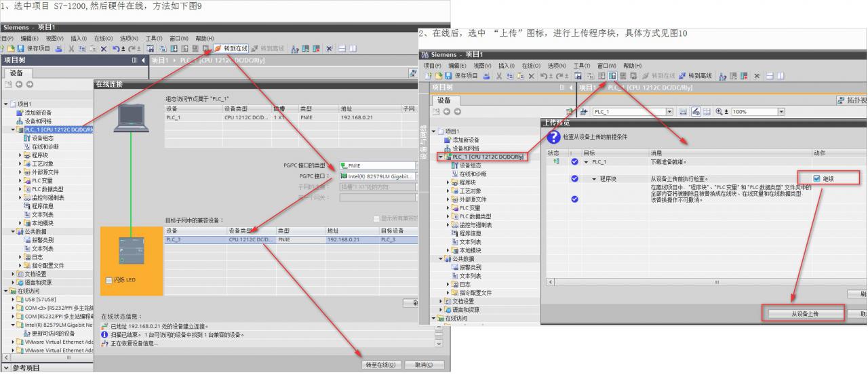Expand 程序块 in left project tree
The image size is (868, 379).
(x=20, y=155)
